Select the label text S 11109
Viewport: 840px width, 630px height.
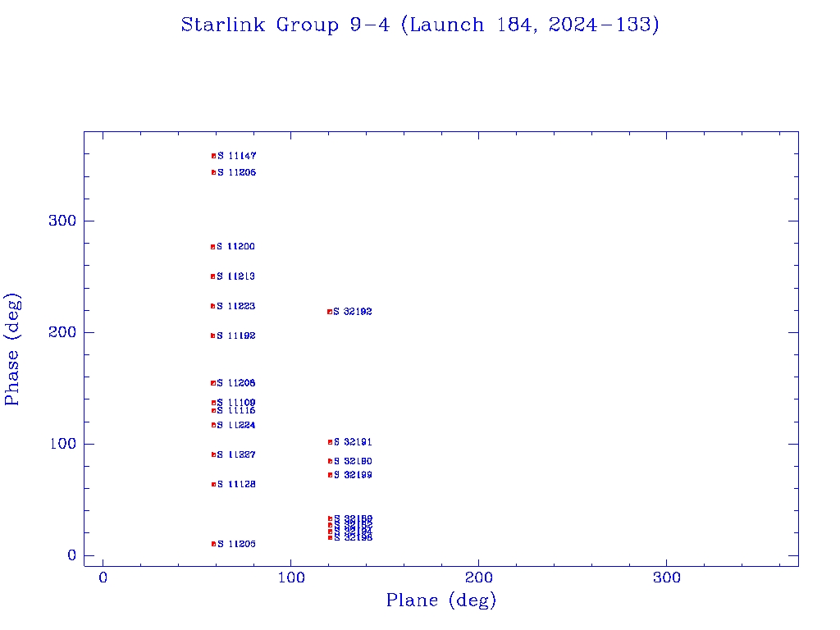[x=236, y=402]
